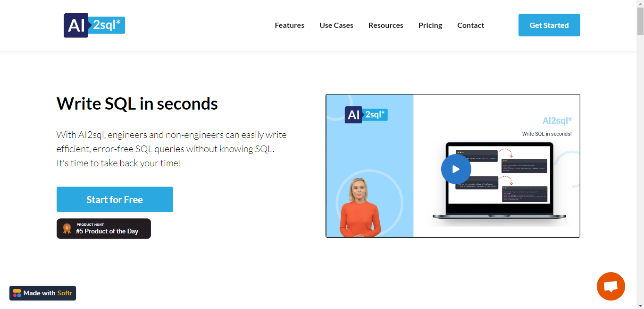The image size is (644, 309).
Task: Open the Product Hunt #5 Product badge
Action: (104, 229)
